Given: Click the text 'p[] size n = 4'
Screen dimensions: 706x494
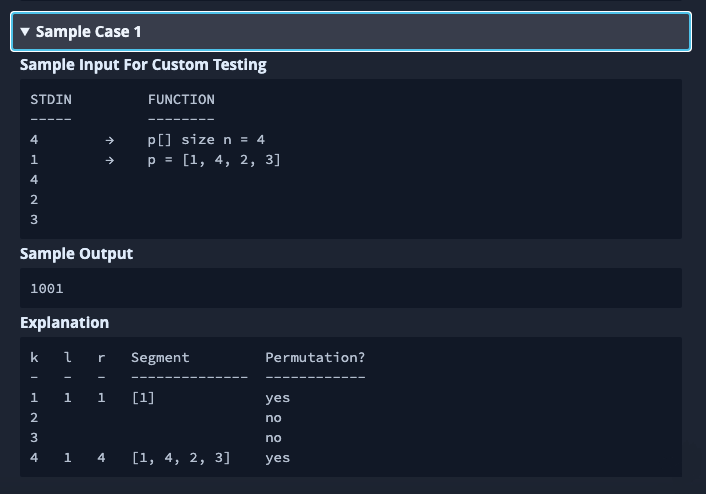Looking at the screenshot, I should click(206, 140).
